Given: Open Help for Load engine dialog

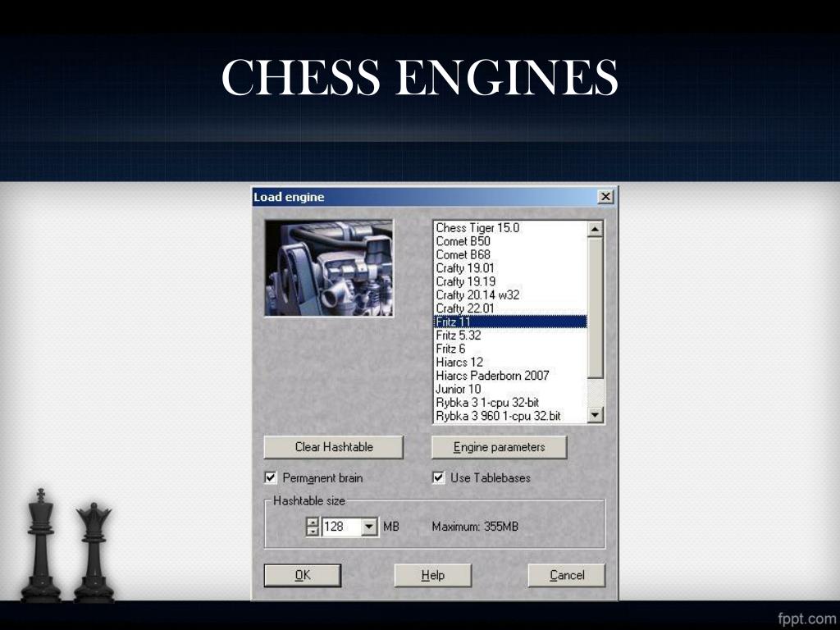Looking at the screenshot, I should [433, 575].
